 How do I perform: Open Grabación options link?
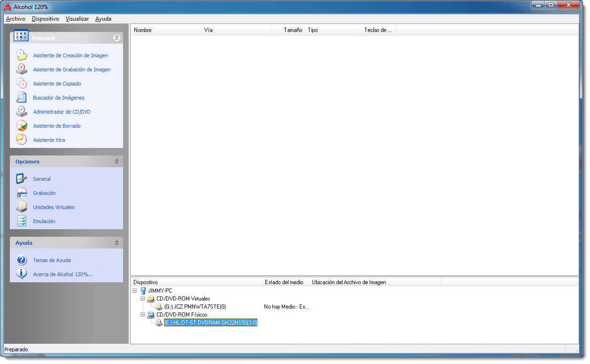pyautogui.click(x=44, y=193)
